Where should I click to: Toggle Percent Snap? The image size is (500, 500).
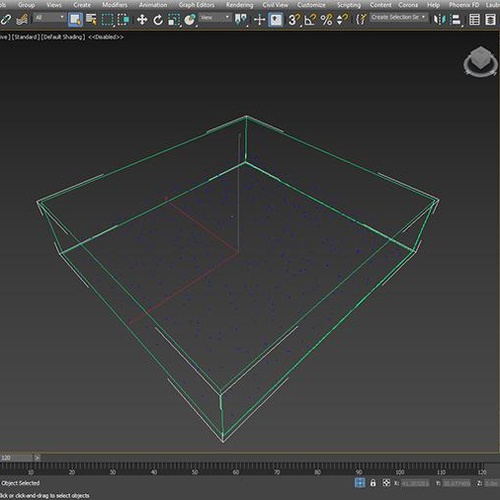pos(326,20)
